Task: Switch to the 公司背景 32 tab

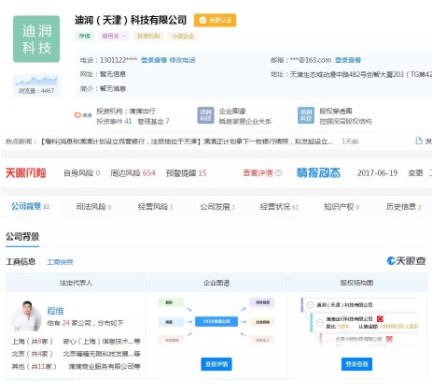Action: 30,207
